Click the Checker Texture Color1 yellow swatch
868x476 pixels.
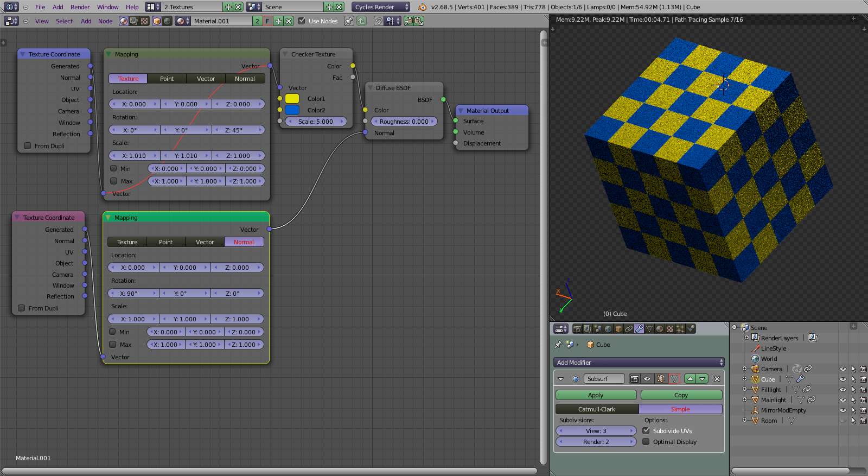(x=292, y=99)
